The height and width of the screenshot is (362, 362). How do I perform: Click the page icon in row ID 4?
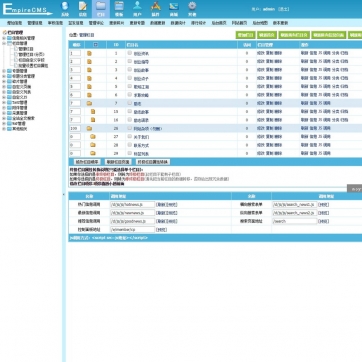click(x=89, y=78)
